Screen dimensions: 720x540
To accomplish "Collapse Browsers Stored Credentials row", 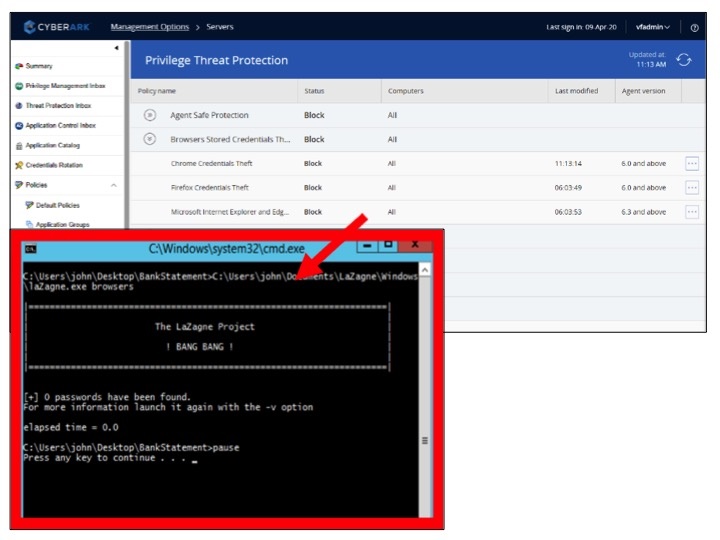I will [x=150, y=139].
